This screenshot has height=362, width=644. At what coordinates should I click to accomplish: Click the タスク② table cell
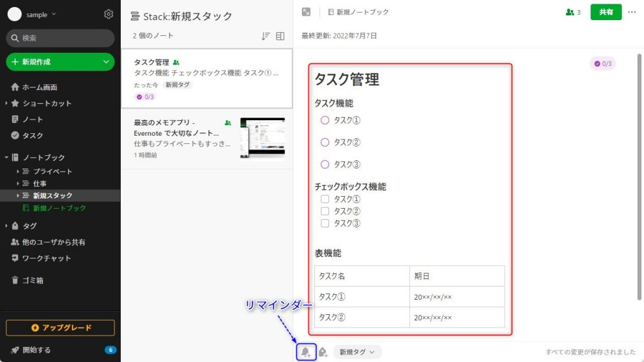(x=362, y=317)
